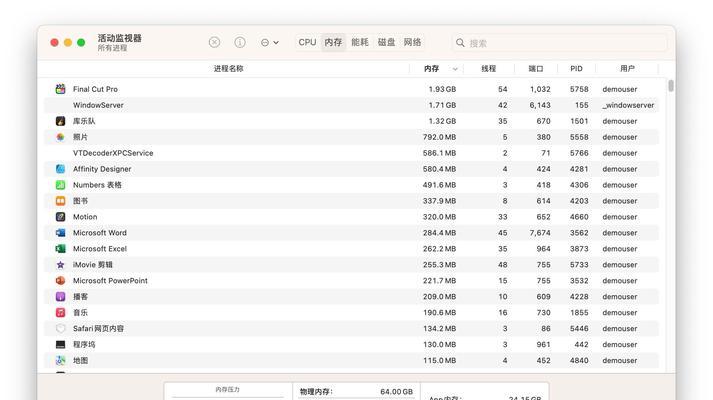The height and width of the screenshot is (400, 713).
Task: Sort by 进程名称 column header
Action: [228, 69]
